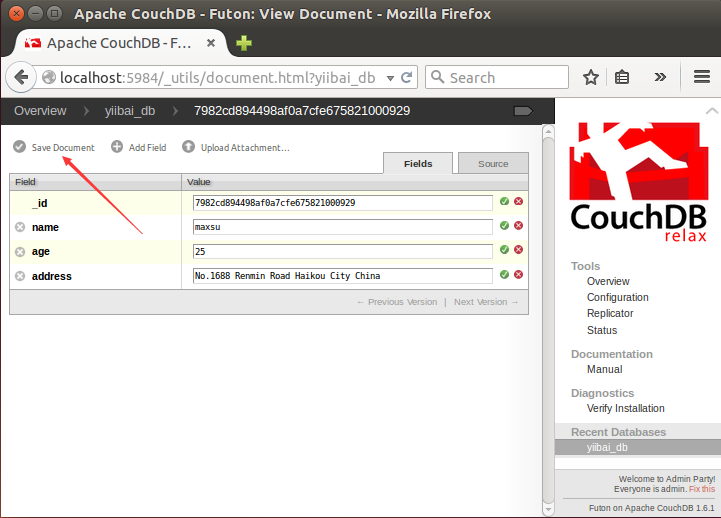Expand the toolbar overflow chevron
This screenshot has width=721, height=518.
[660, 77]
